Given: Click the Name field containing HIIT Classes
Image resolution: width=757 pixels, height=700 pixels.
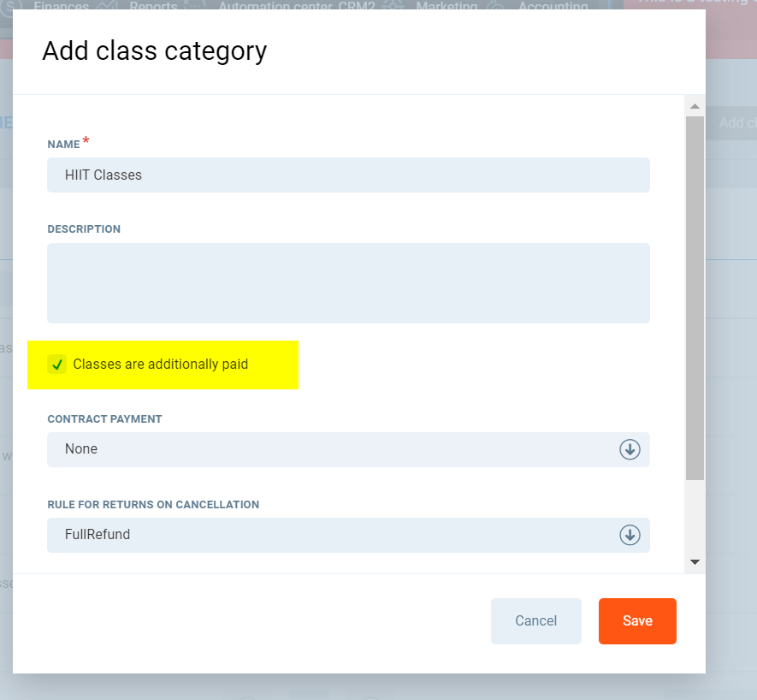Looking at the screenshot, I should click(347, 175).
